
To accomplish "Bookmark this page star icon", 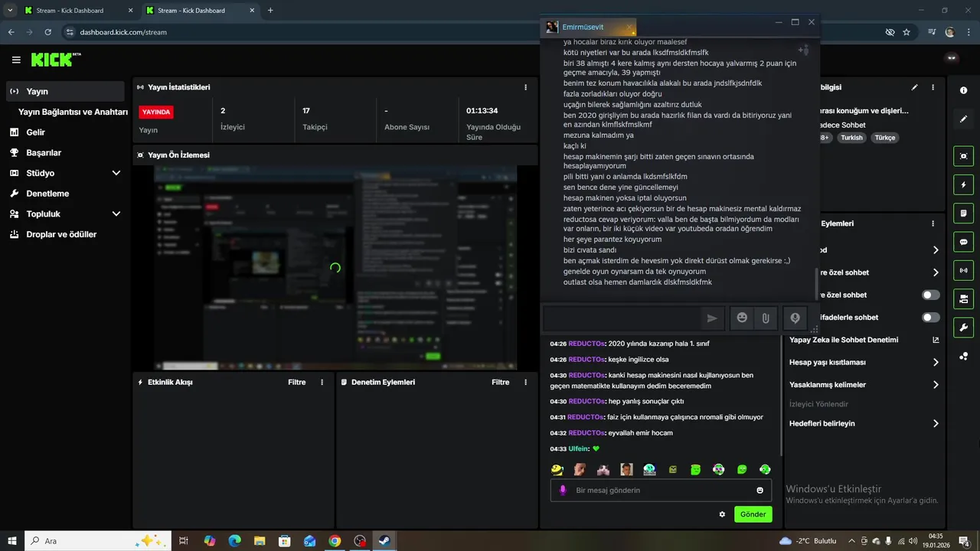I will point(906,32).
